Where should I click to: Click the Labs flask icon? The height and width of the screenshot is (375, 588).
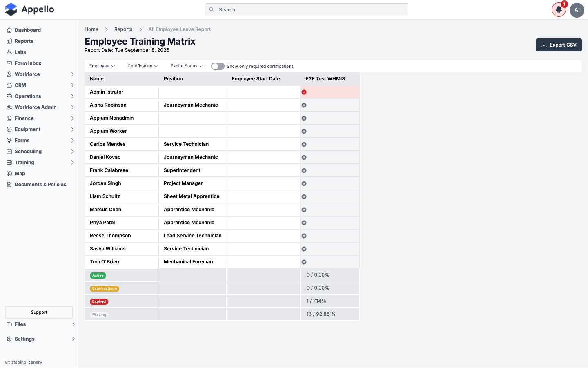tap(9, 52)
